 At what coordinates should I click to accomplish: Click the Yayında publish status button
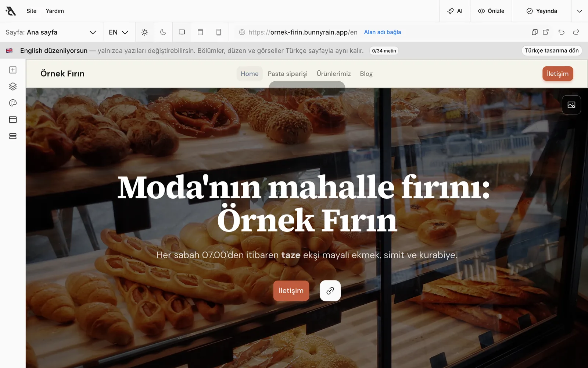(542, 11)
